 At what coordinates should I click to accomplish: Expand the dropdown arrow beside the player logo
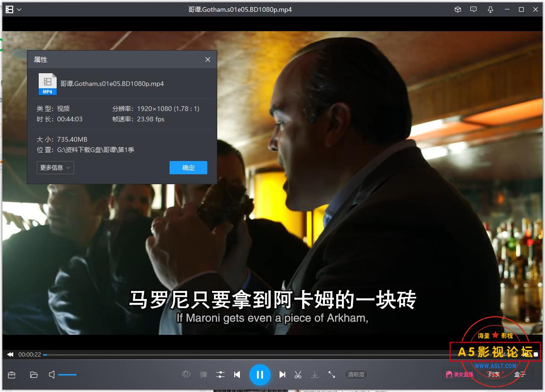[x=19, y=10]
